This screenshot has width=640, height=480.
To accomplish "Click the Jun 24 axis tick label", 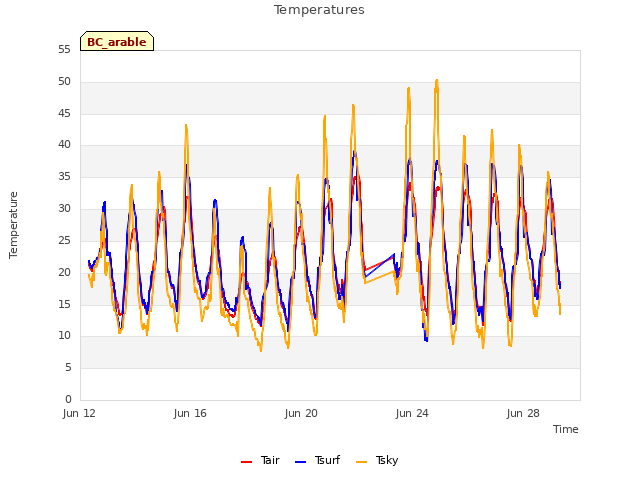I will [x=412, y=413].
